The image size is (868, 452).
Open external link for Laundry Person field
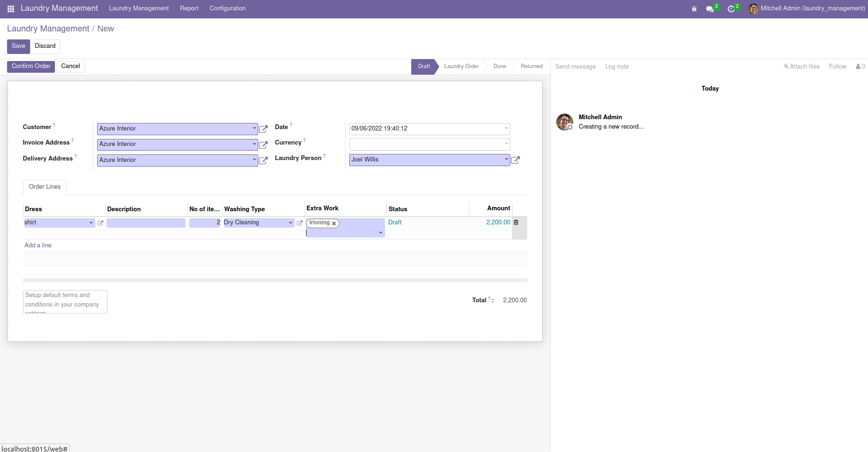point(515,160)
